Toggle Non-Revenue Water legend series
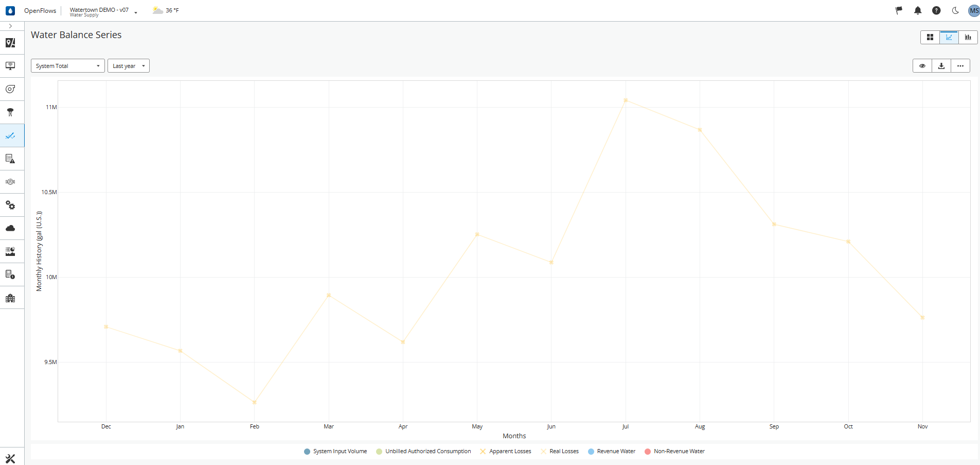Viewport: 980px width, 465px height. pos(674,451)
